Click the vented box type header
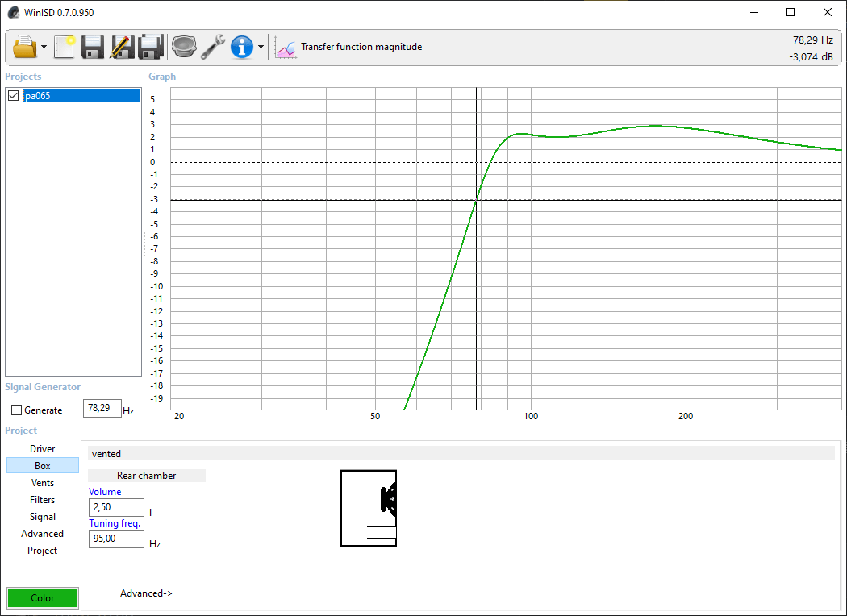 pos(461,453)
